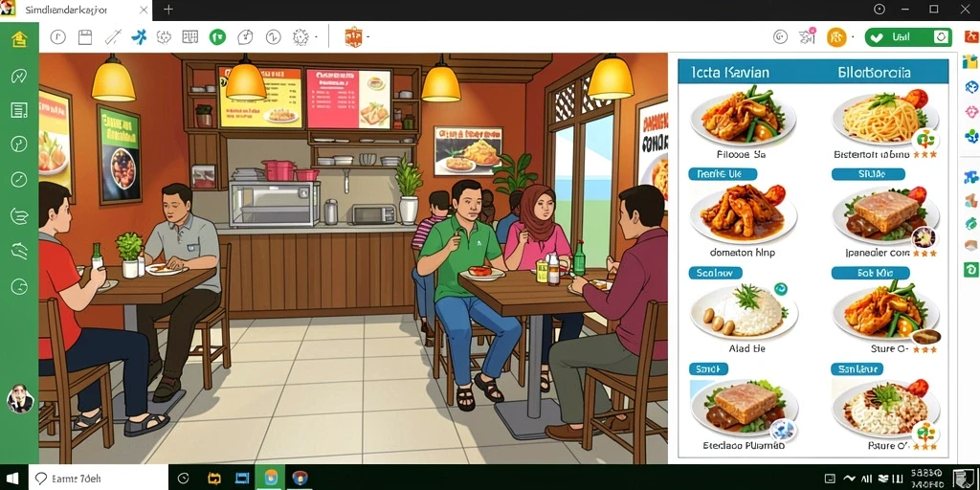
Task: Click the chat bubbles icon in the left sidebar
Action: pos(19,215)
